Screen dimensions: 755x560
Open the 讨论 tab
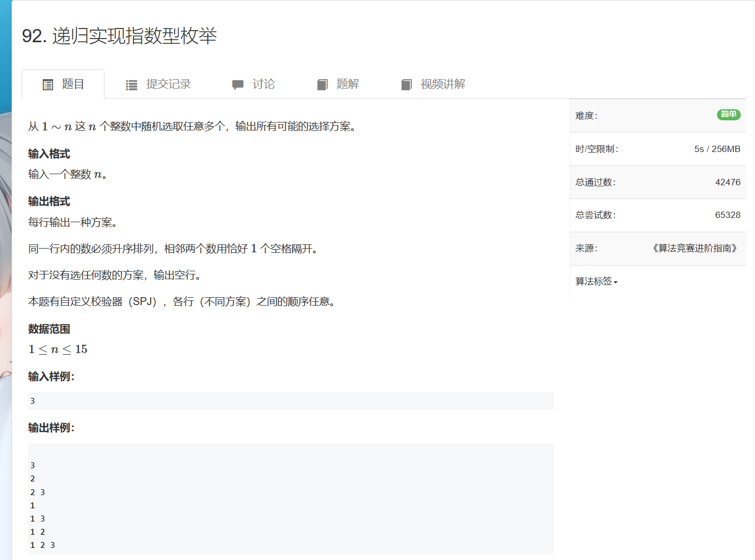263,84
